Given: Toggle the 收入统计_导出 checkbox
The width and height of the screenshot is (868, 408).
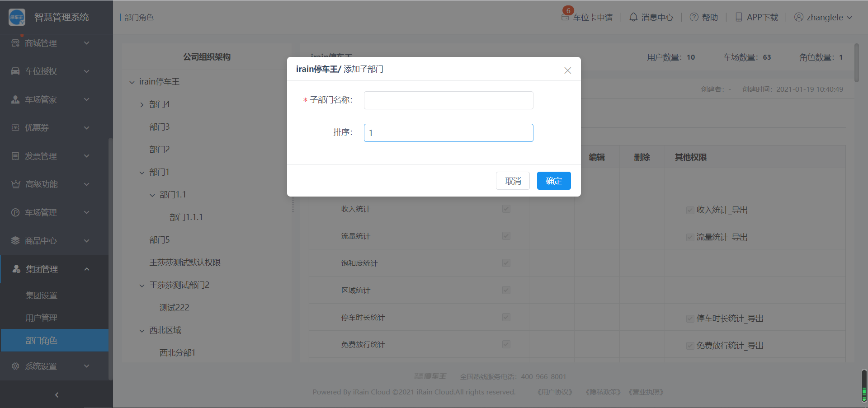Looking at the screenshot, I should pyautogui.click(x=690, y=210).
